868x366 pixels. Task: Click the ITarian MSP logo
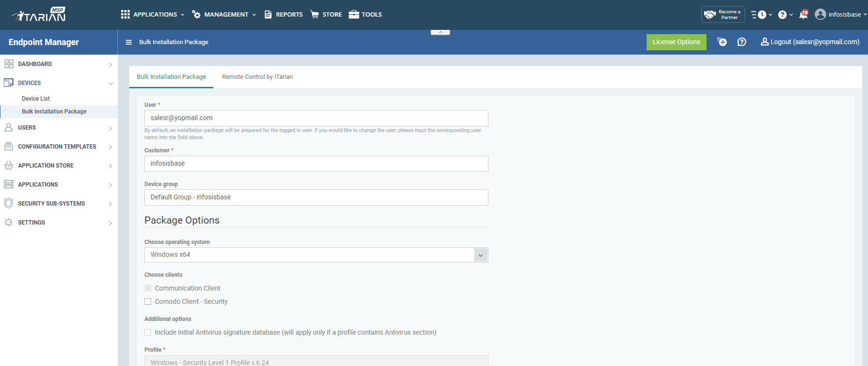tap(38, 15)
